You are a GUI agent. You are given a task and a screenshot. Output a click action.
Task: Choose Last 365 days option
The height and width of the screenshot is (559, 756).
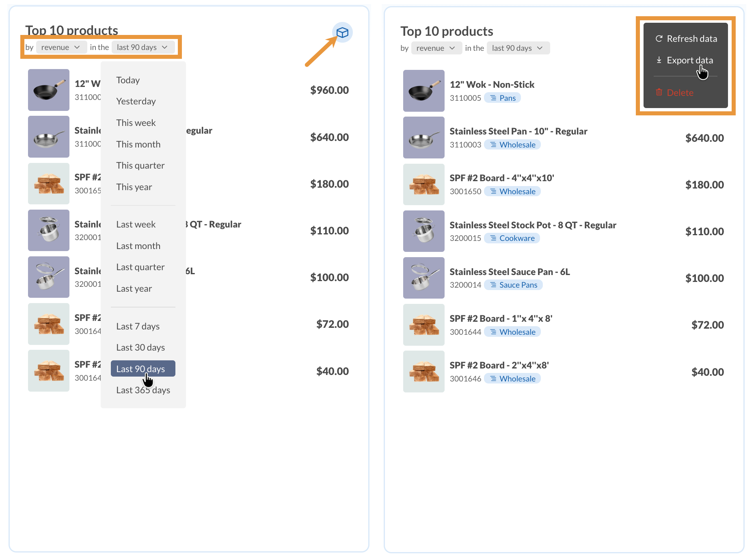click(143, 390)
